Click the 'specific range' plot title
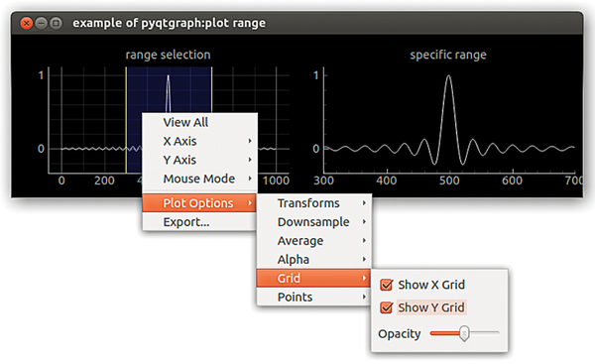The image size is (595, 364). tap(448, 55)
